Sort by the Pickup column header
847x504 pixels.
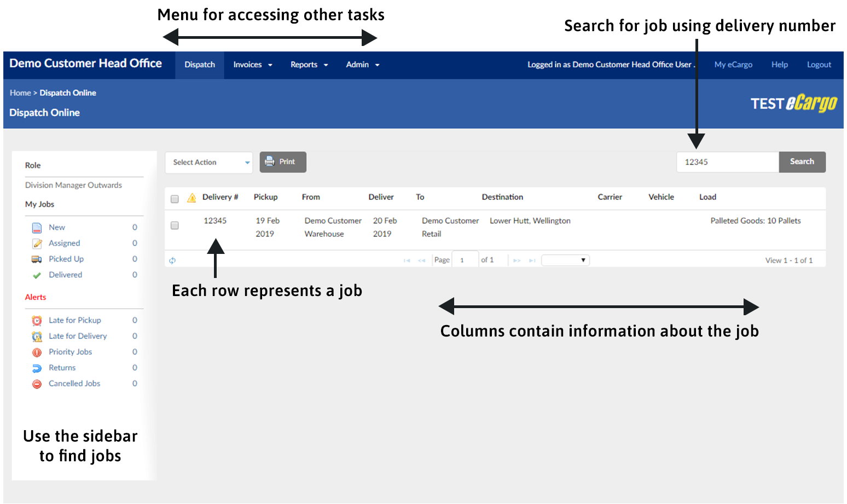pos(265,197)
